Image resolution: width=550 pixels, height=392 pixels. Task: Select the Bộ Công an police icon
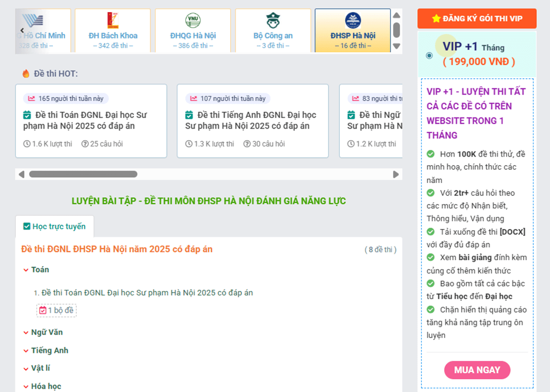coord(273,21)
